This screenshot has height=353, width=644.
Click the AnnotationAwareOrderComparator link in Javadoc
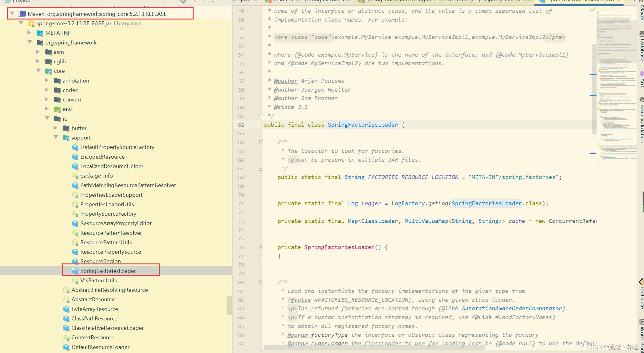click(x=512, y=309)
